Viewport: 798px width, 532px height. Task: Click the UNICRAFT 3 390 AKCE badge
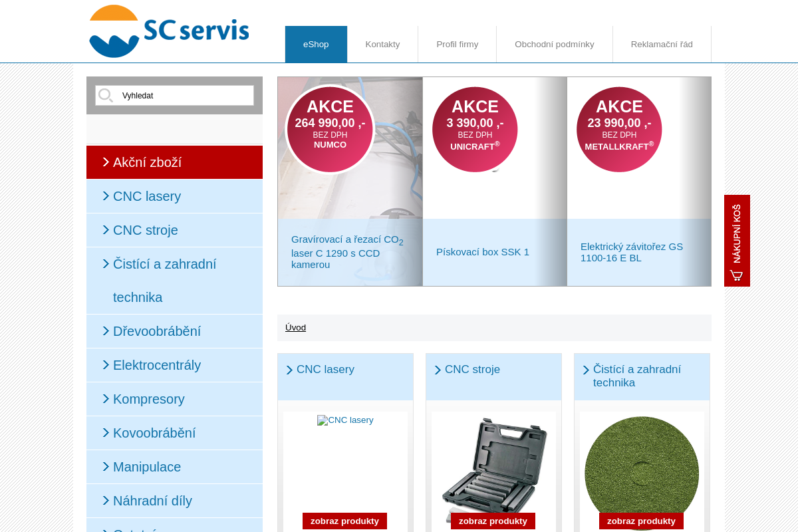[x=475, y=129]
